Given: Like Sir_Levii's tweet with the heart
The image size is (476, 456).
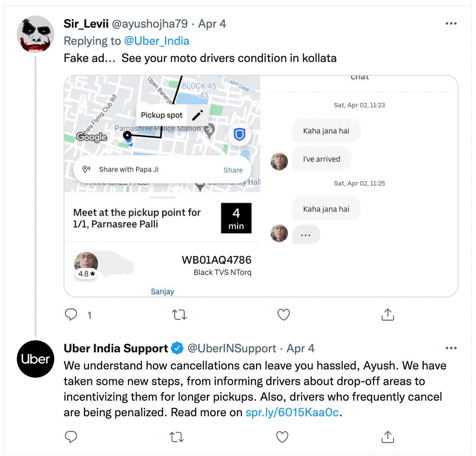Looking at the screenshot, I should coord(283,315).
